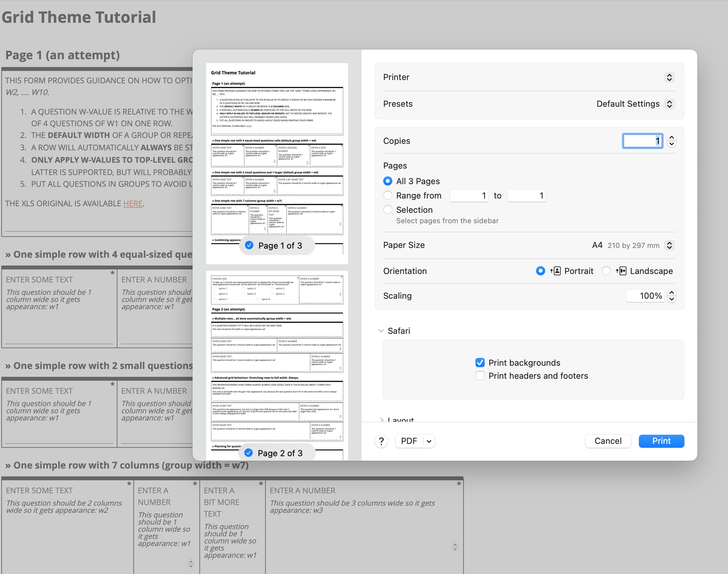Click the w2 ENTER SOME TEXT cell in 7-column row
The width and height of the screenshot is (728, 574).
(67, 526)
